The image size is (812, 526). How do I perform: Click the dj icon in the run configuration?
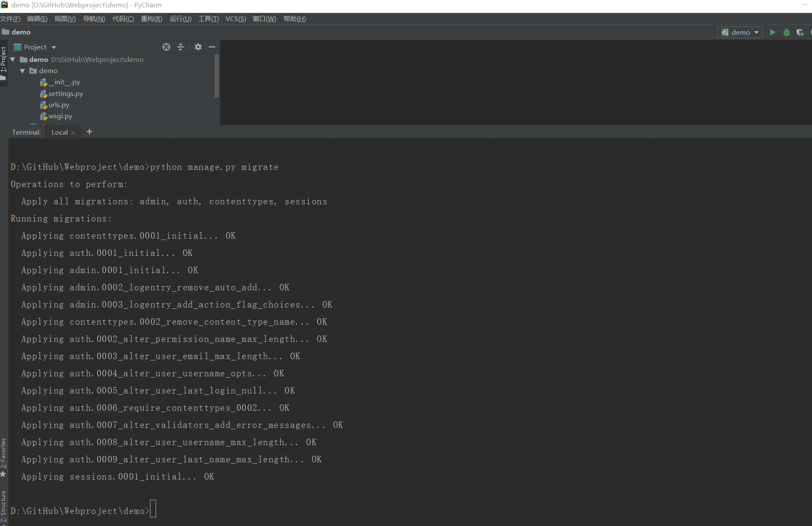(x=725, y=32)
